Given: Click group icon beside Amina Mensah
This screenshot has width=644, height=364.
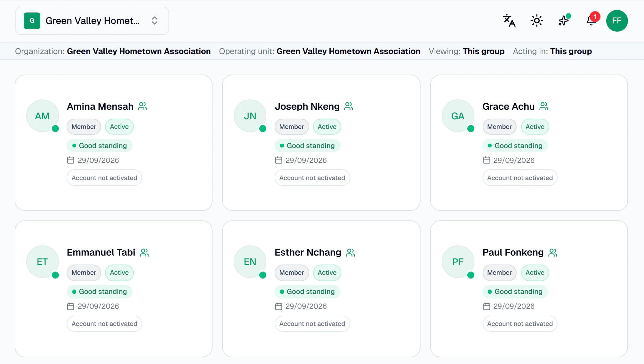Looking at the screenshot, I should point(142,106).
